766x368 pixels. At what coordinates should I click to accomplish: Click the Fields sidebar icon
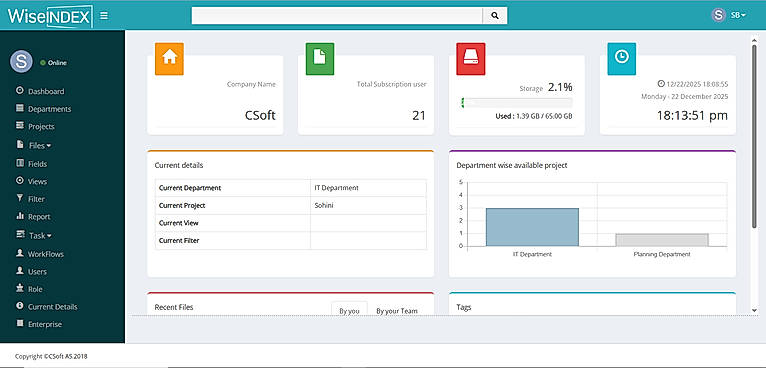(20, 163)
